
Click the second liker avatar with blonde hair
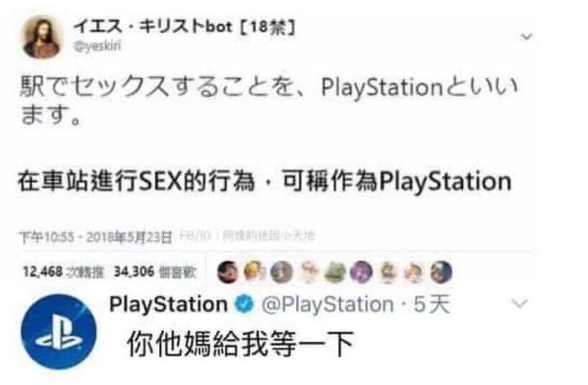[254, 272]
